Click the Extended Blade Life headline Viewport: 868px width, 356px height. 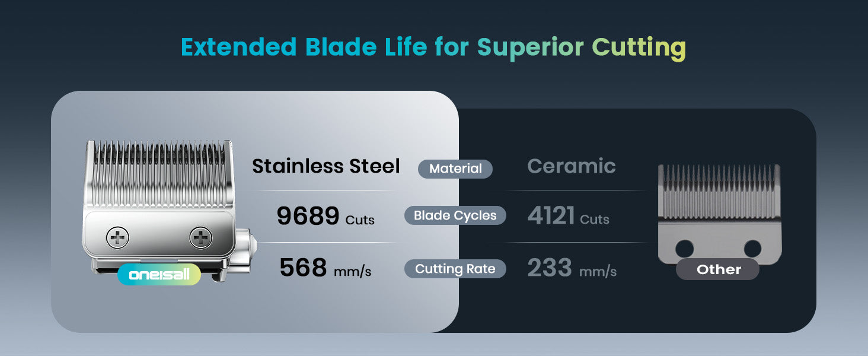tap(434, 47)
